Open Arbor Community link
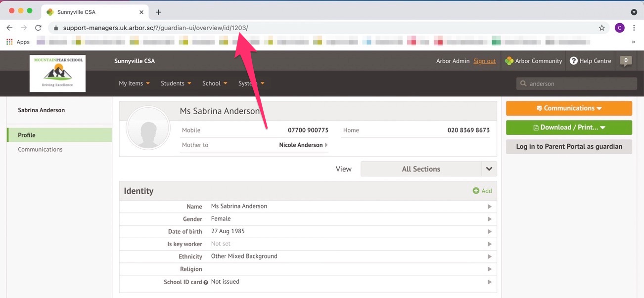Screen dimensions: 644x298 533,61
